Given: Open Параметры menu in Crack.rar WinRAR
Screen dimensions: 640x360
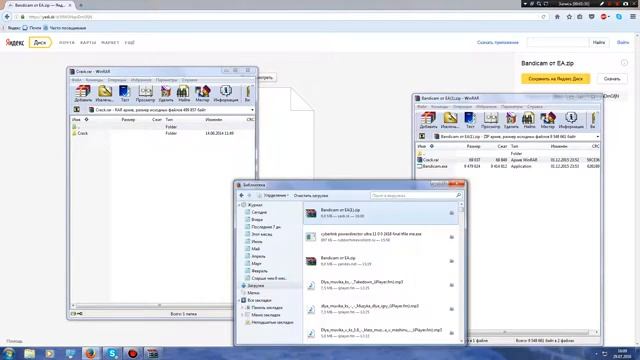Looking at the screenshot, I should click(x=167, y=80).
